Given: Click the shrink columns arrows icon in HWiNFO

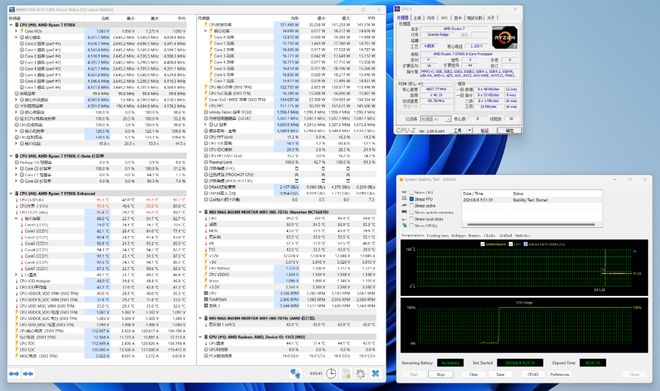Looking at the screenshot, I should [x=28, y=374].
